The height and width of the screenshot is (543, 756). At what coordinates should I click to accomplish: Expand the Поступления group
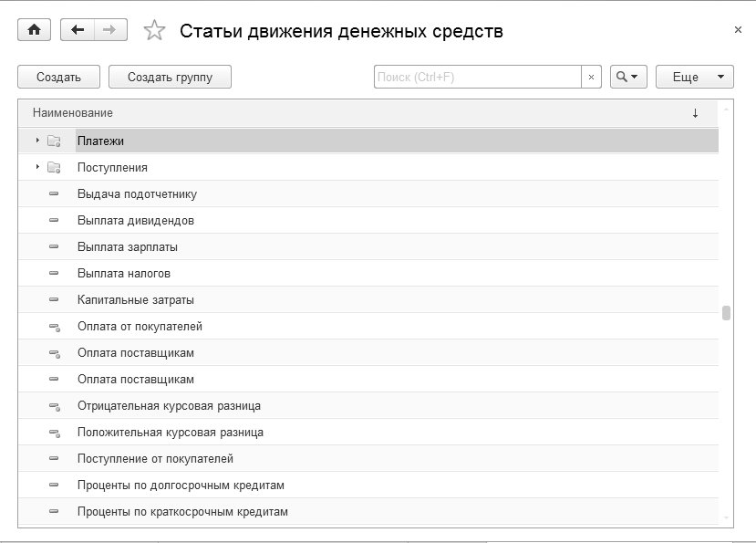[x=37, y=167]
